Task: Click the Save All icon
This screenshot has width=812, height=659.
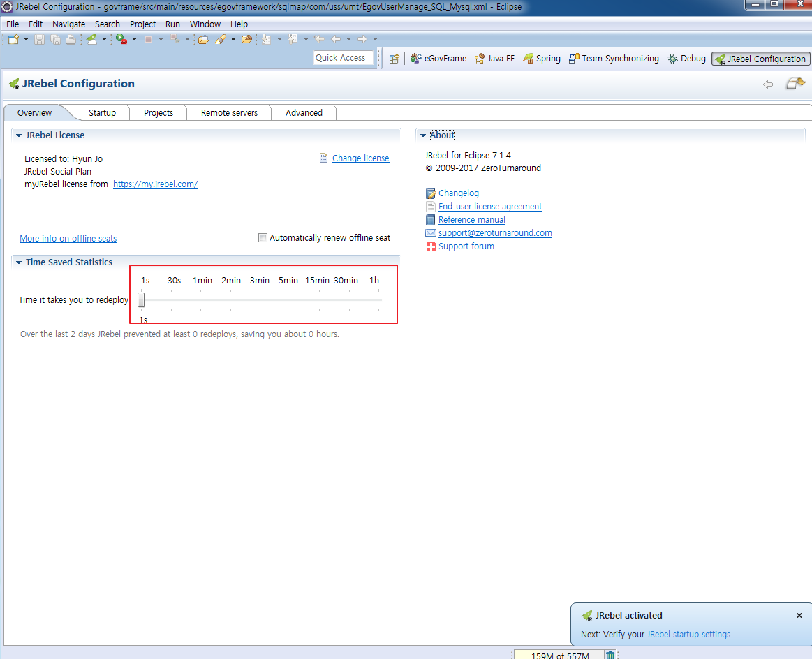Action: pos(55,39)
